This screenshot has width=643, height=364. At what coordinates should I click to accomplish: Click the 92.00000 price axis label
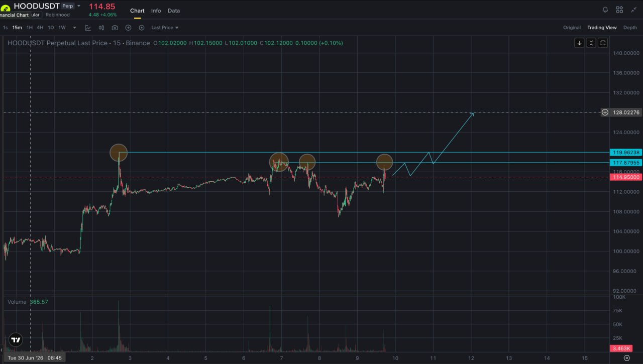(x=626, y=291)
